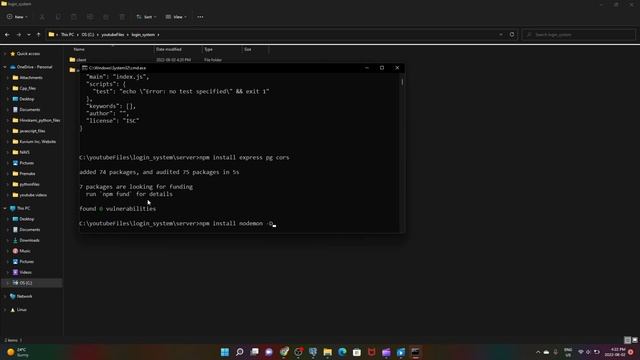Open Microsoft Edge from the taskbar
Viewport: 640px width, 360px height.
point(342,352)
